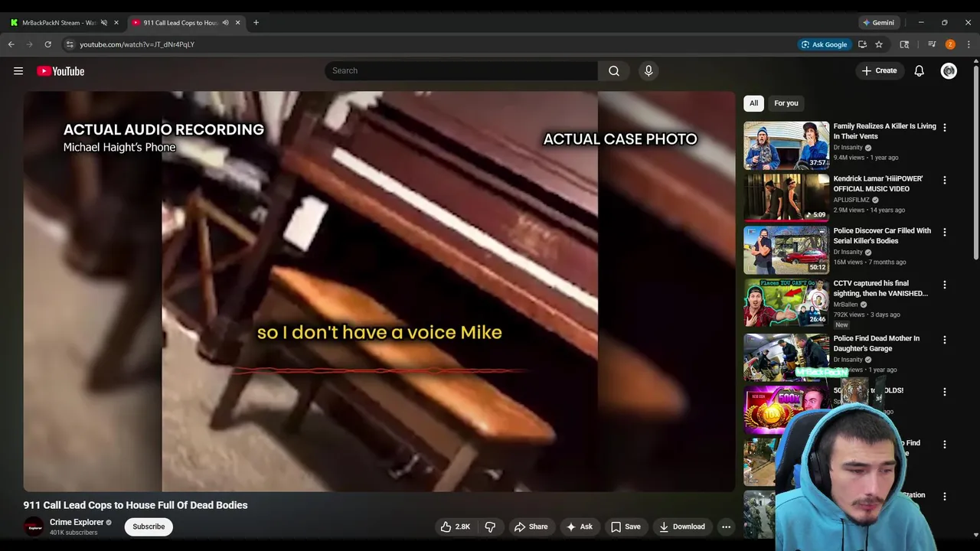This screenshot has width=980, height=551.
Task: Click video title '911 Call Lead Cops to House'
Action: [136, 505]
